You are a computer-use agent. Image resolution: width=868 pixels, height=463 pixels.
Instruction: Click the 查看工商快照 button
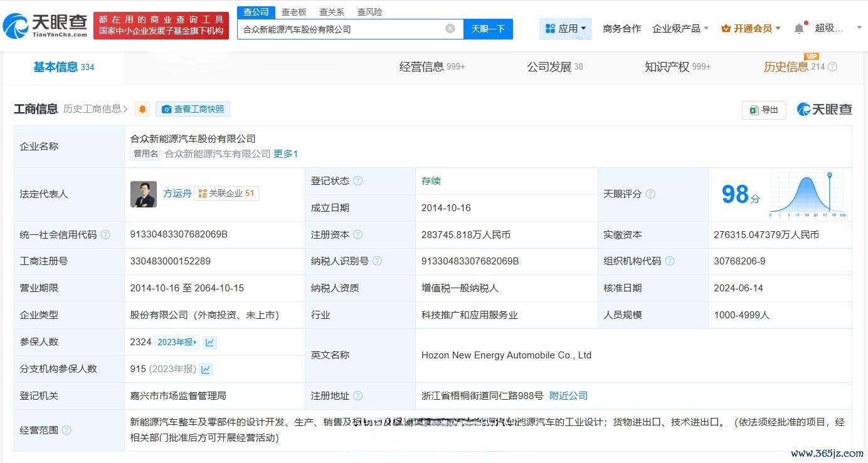pos(193,109)
